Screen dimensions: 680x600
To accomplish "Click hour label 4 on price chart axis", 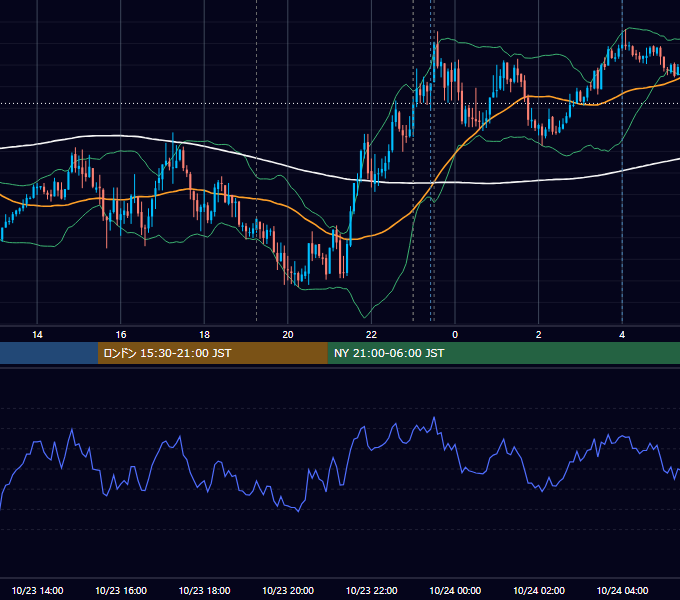I will click(622, 335).
